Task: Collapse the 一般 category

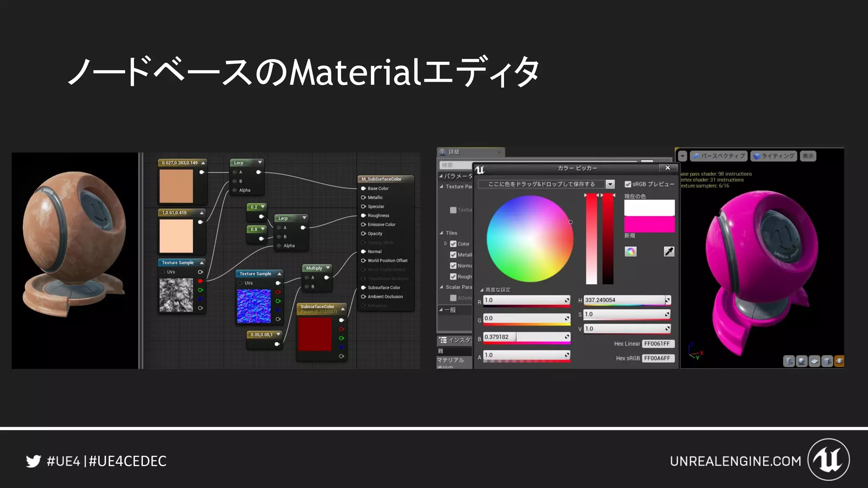Action: [441, 310]
